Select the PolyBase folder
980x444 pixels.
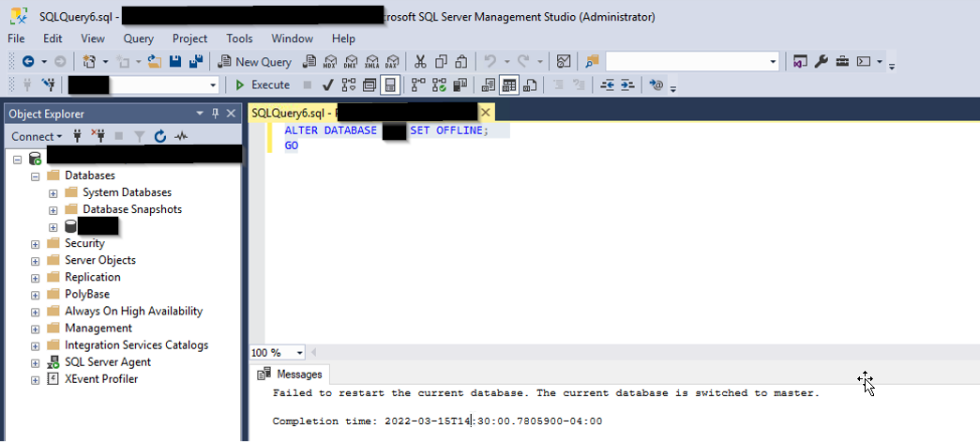87,294
